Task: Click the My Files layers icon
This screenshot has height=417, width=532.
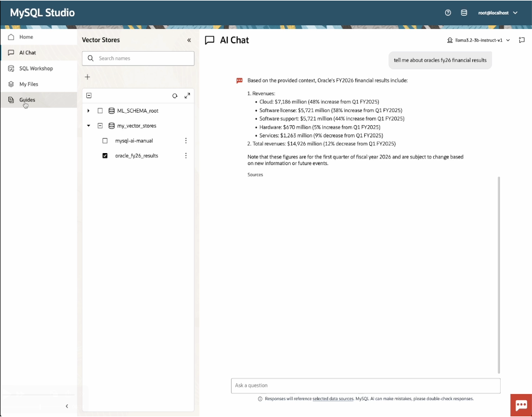Action: [x=11, y=84]
